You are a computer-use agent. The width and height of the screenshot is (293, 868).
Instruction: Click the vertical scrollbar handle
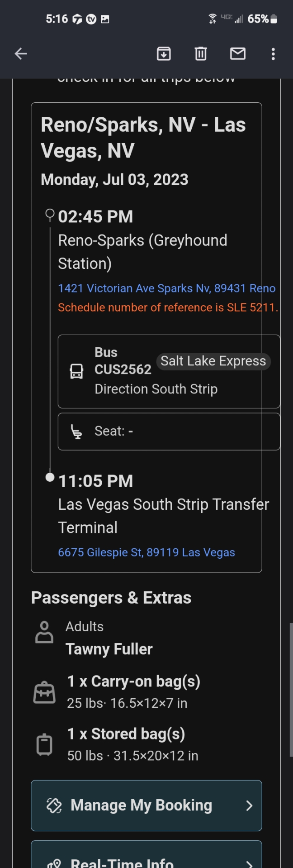(291, 689)
